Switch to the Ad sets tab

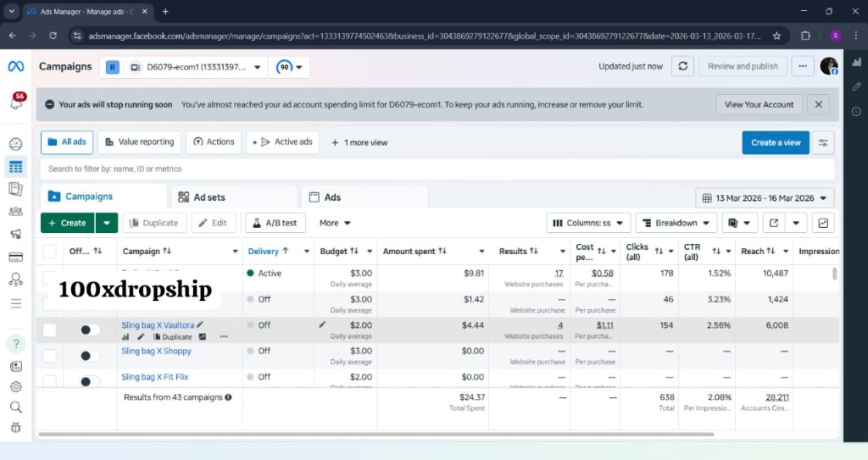tap(232, 197)
